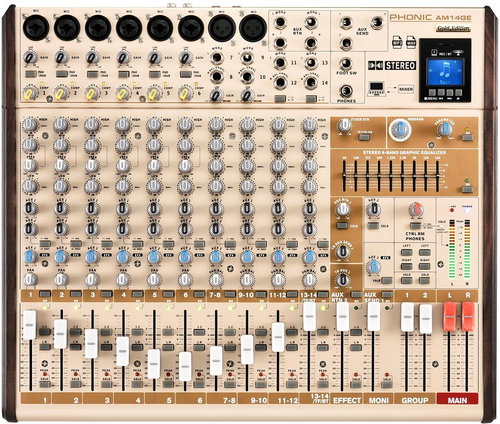500x424 pixels.
Task: Select the yellow COMP knob on channel 1
Action: pos(30,94)
